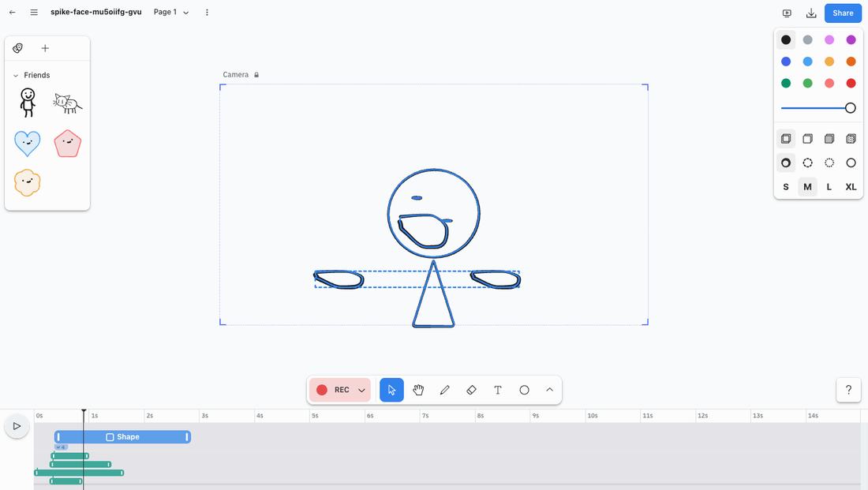Select the hand pan tool
The width and height of the screenshot is (868, 490).
418,390
